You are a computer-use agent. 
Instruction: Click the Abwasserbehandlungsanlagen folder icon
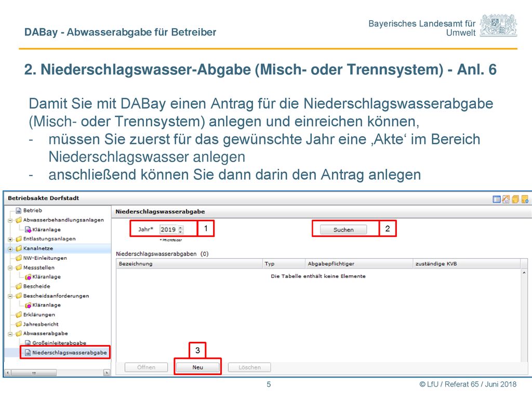tap(19, 220)
